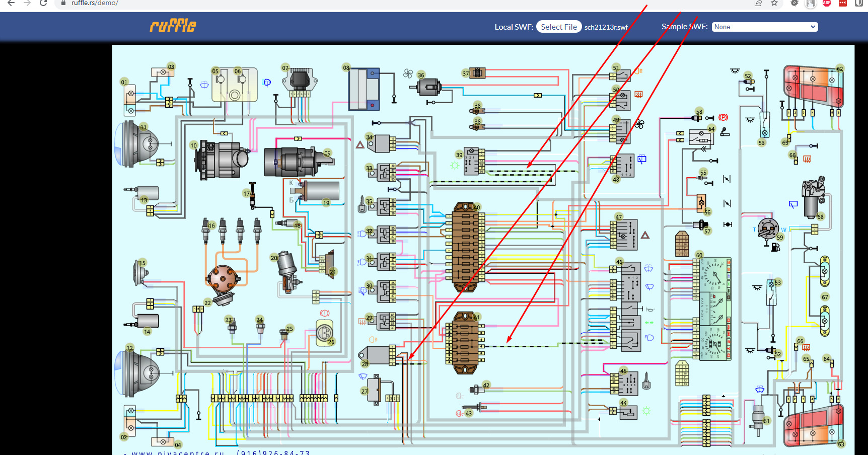Select the switch labeled 51
The height and width of the screenshot is (455, 868).
[620, 75]
